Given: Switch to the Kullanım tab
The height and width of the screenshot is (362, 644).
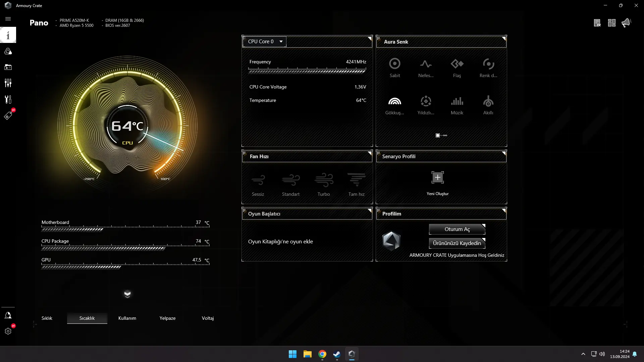Looking at the screenshot, I should pos(127,318).
